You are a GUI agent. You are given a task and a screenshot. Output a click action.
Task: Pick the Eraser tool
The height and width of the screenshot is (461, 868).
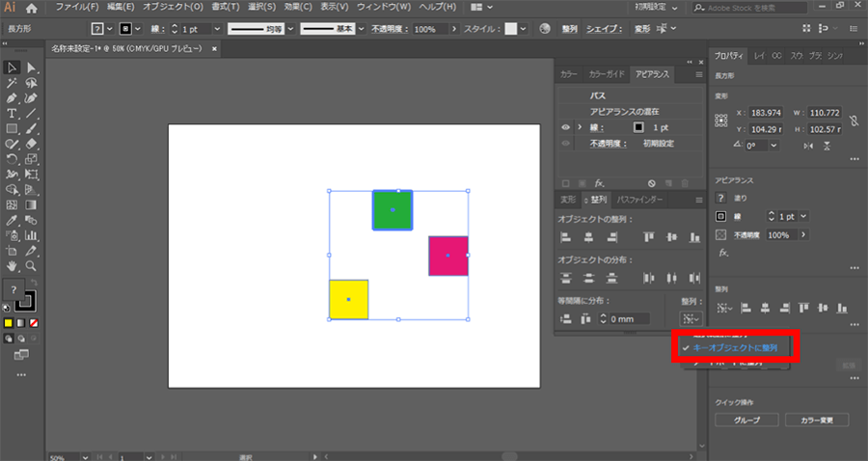click(32, 144)
